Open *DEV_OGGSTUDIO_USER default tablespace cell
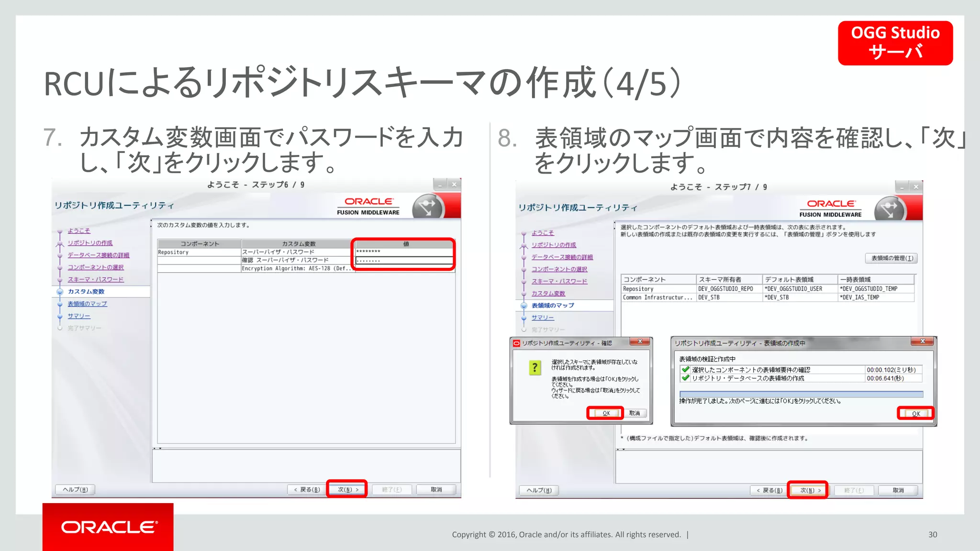The image size is (980, 551). 800,289
